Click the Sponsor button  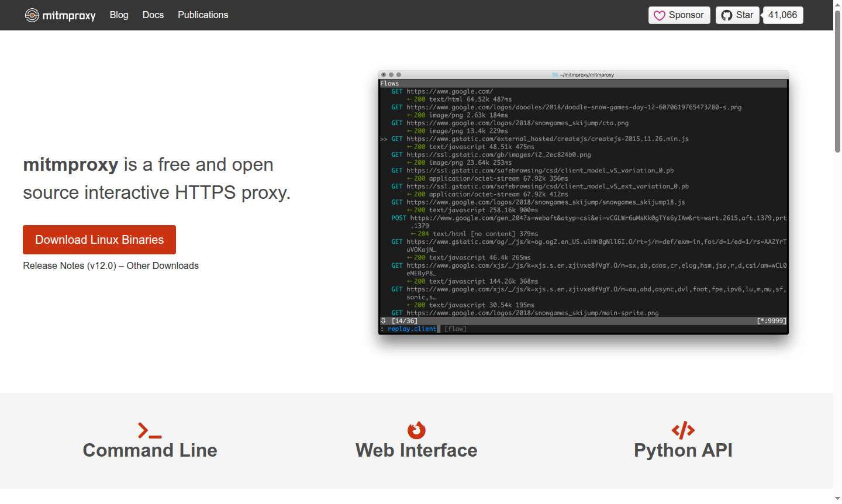click(x=679, y=15)
